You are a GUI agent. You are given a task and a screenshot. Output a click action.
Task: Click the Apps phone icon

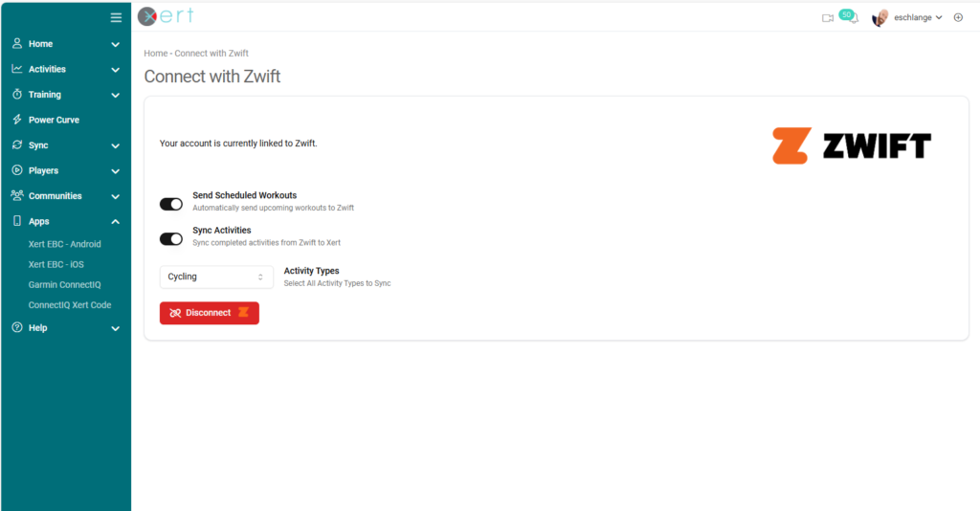[17, 220]
